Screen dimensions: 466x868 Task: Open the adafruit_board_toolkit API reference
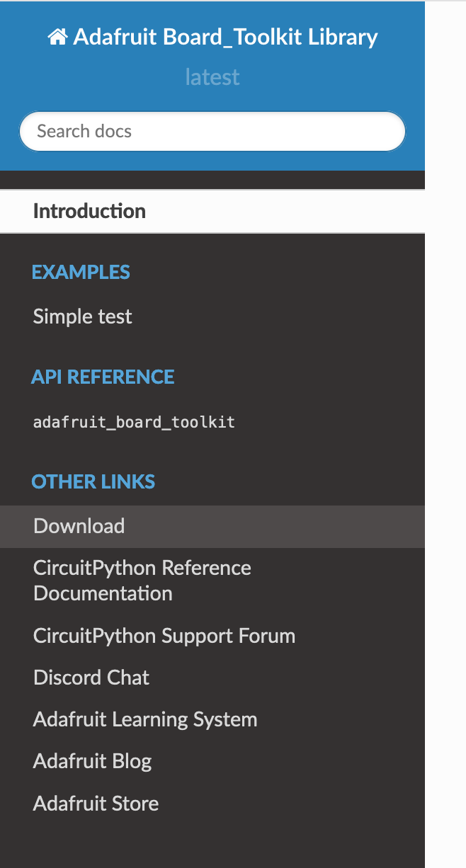click(x=134, y=421)
